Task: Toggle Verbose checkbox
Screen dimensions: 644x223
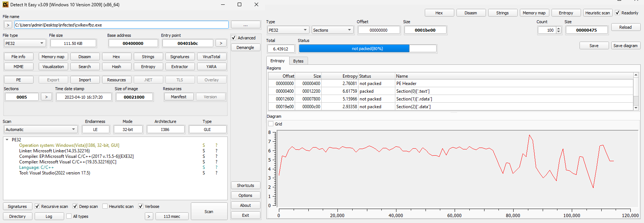Action: pos(141,206)
